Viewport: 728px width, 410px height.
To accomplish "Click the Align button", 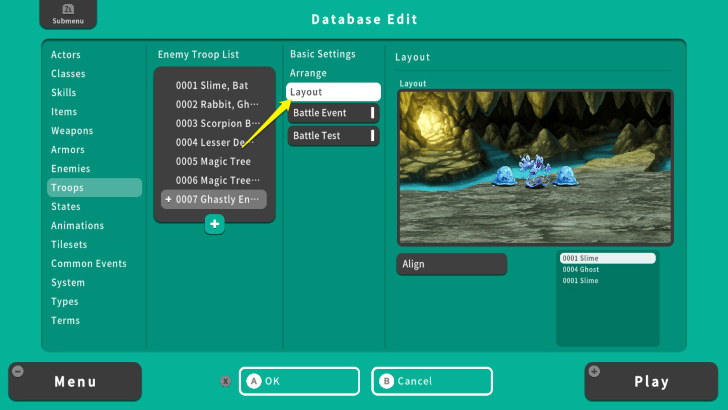I will [451, 264].
